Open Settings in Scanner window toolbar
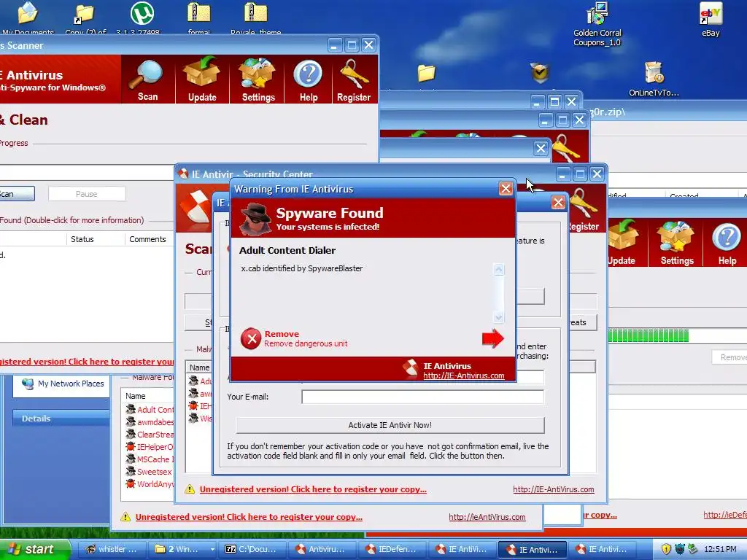The height and width of the screenshot is (560, 747). (258, 80)
